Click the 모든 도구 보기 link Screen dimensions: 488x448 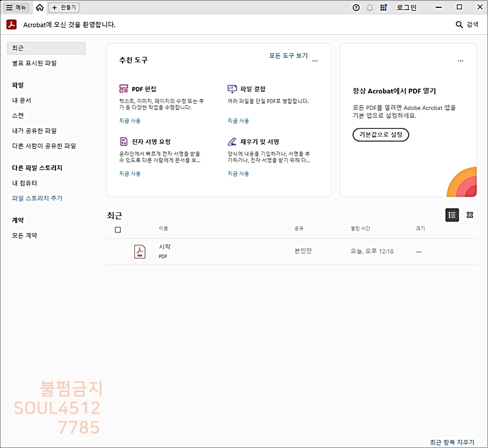point(288,56)
